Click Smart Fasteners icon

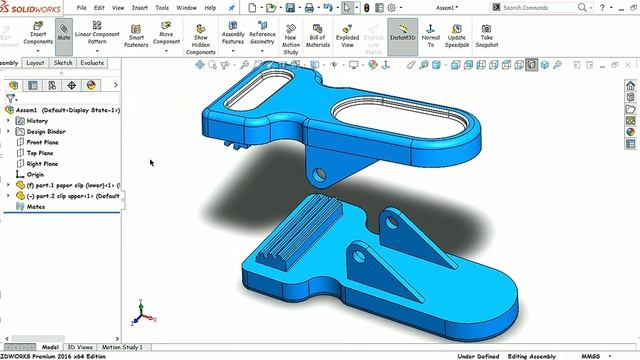click(x=136, y=36)
